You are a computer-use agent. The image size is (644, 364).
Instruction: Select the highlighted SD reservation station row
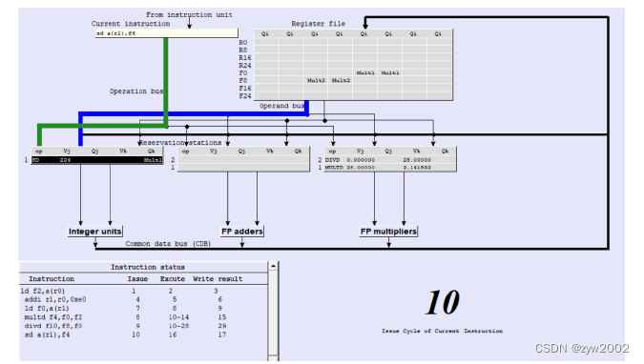pos(97,160)
